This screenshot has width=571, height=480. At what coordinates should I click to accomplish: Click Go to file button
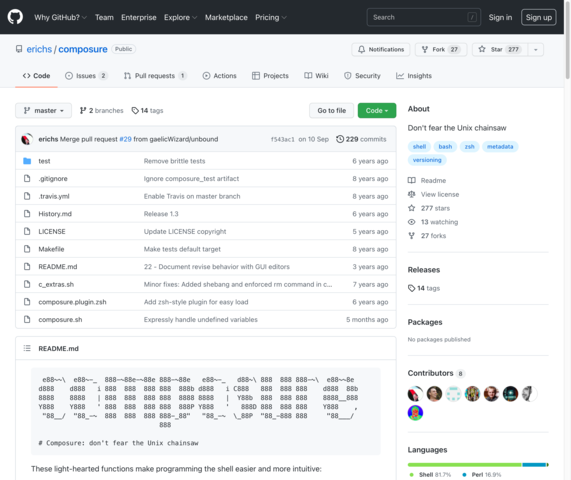pyautogui.click(x=331, y=110)
